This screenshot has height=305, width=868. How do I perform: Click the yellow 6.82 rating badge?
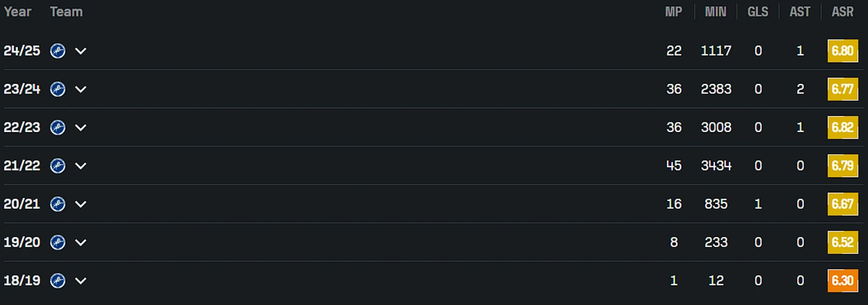[x=842, y=127]
